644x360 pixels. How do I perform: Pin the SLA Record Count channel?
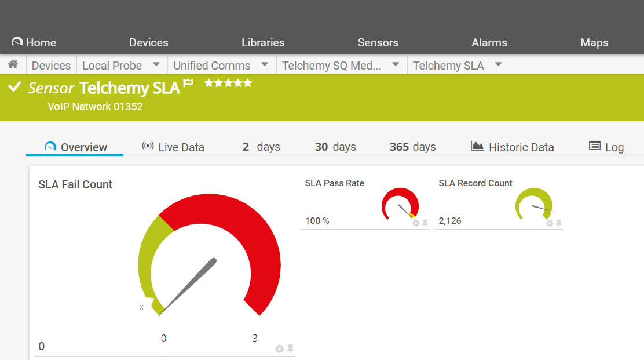pos(558,223)
